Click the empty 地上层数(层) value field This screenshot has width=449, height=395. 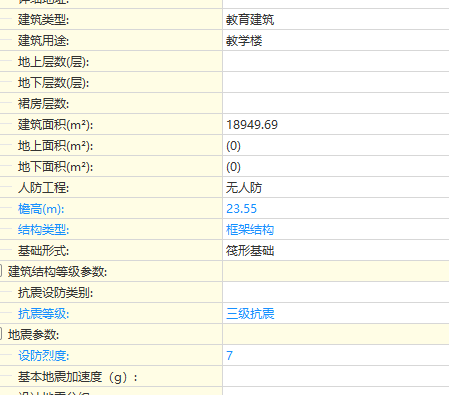point(336,61)
